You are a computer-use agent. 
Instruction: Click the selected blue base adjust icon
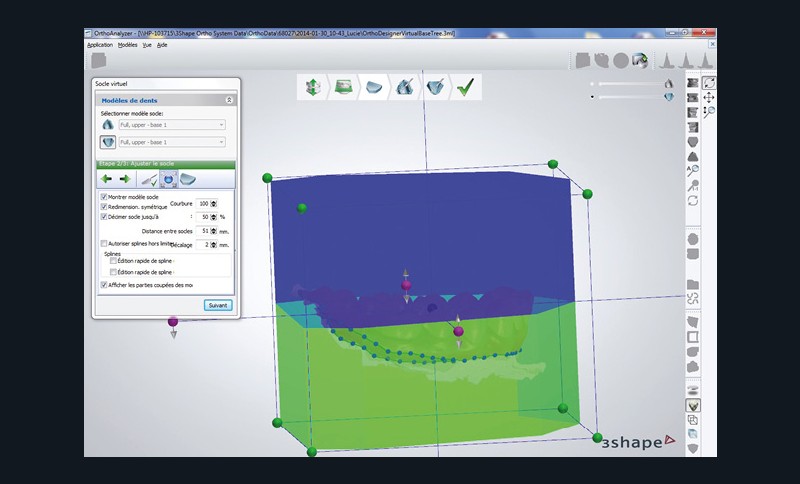point(168,179)
